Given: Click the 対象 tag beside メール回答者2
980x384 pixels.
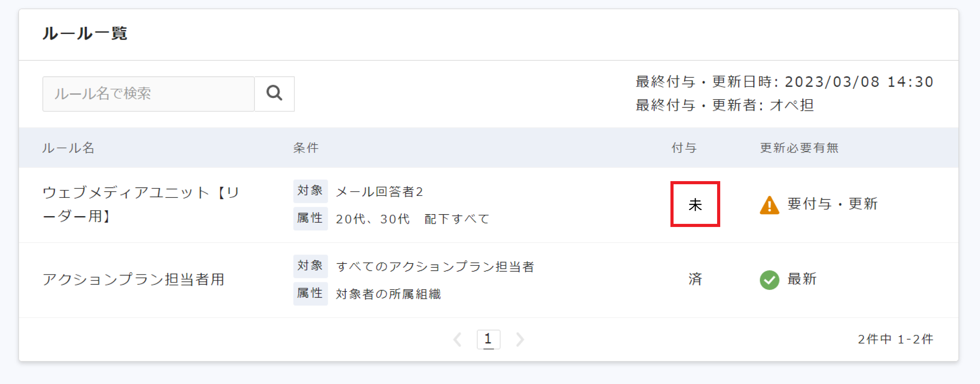Looking at the screenshot, I should coord(310,191).
